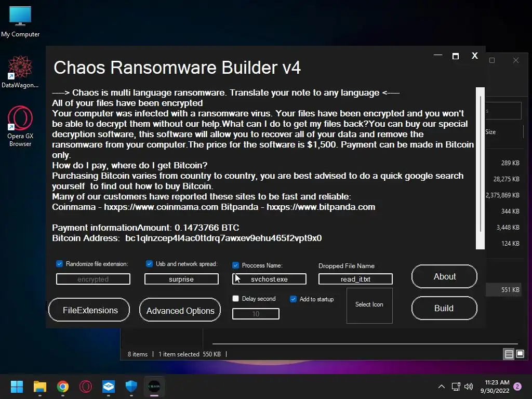Close the background File Explorer window
The height and width of the screenshot is (399, 532).
click(x=516, y=60)
